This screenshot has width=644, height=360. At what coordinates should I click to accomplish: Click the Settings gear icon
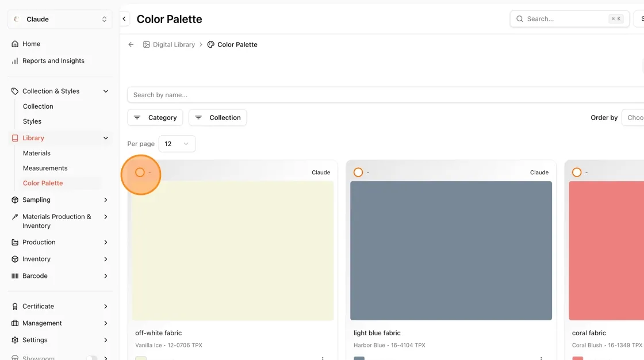click(15, 340)
